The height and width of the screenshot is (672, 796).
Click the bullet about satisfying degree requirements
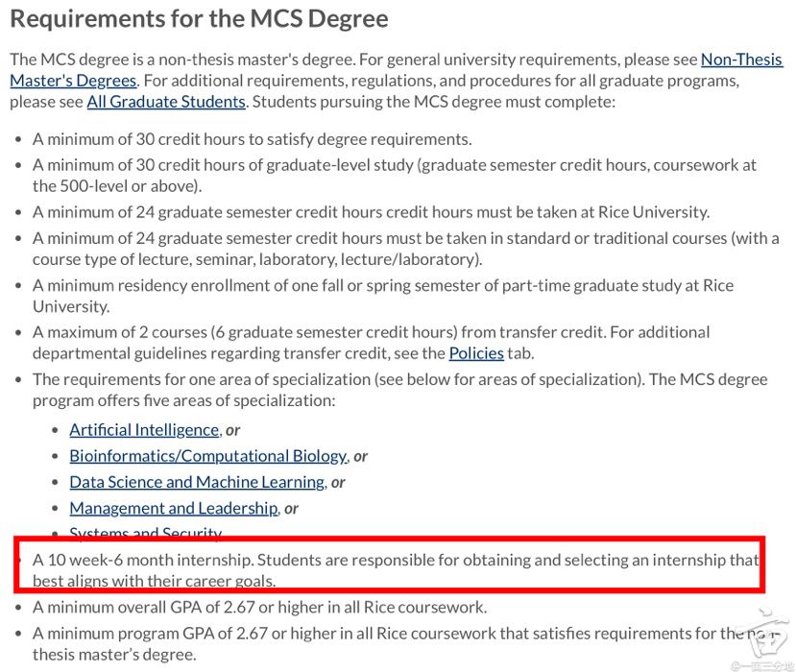coord(252,139)
